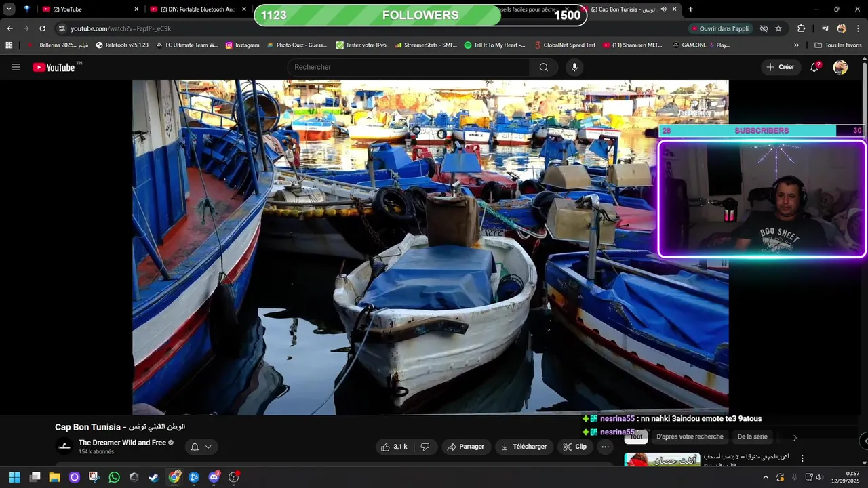Open the FC Ultimate Team bookmark
Image resolution: width=868 pixels, height=488 pixels.
point(186,45)
